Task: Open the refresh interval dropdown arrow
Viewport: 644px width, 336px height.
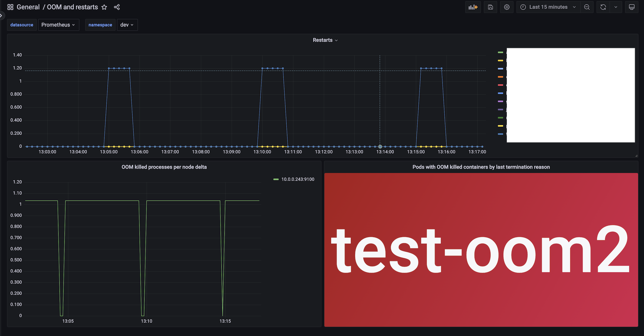Action: (616, 7)
